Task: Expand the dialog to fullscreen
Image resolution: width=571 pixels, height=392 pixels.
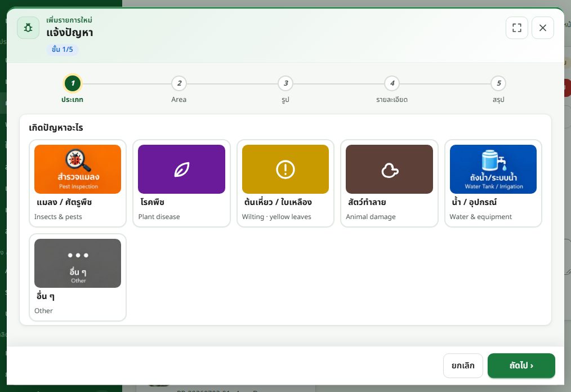Action: pyautogui.click(x=517, y=28)
